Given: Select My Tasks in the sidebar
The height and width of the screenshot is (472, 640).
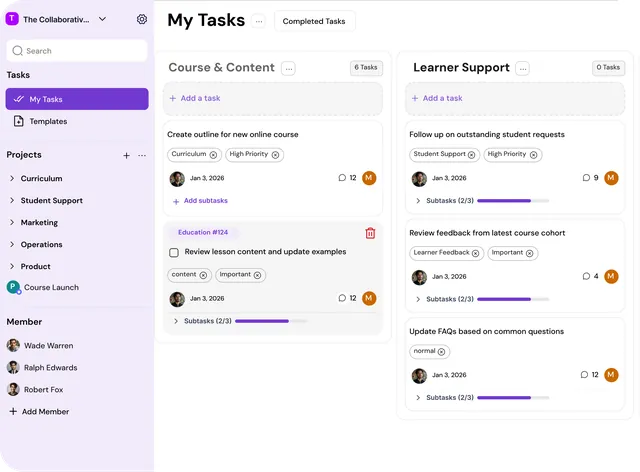Looking at the screenshot, I should [77, 99].
